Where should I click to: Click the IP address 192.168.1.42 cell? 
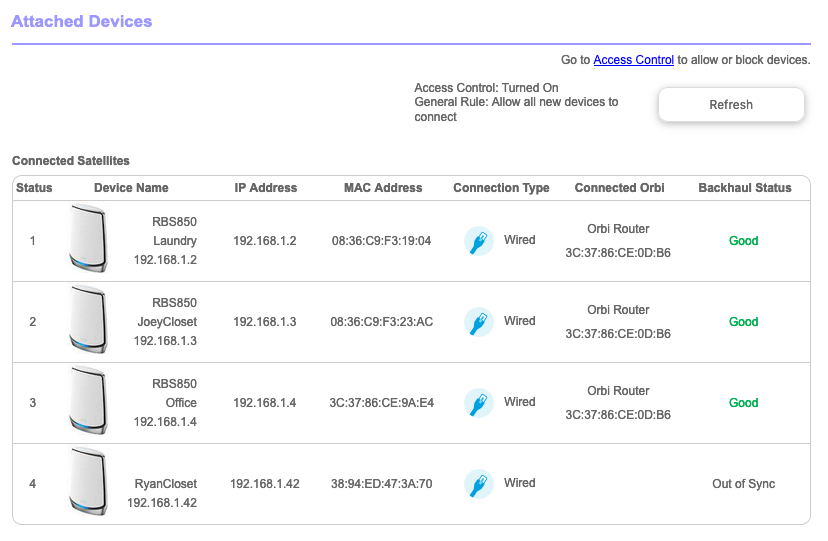click(x=264, y=484)
